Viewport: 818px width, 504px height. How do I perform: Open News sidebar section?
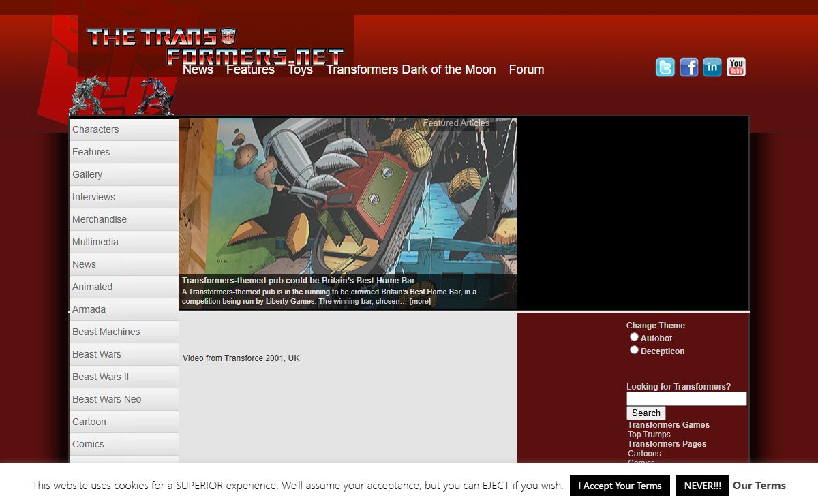click(x=123, y=264)
